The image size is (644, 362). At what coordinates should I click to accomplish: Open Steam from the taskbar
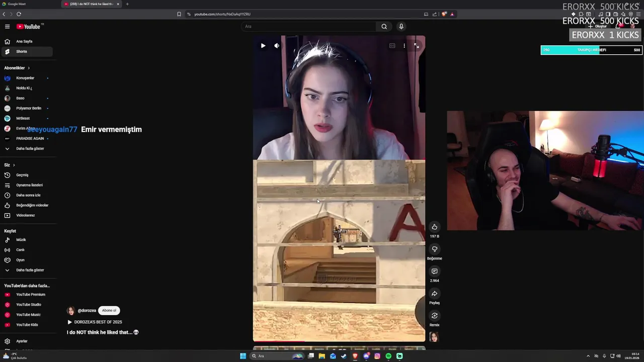(344, 356)
